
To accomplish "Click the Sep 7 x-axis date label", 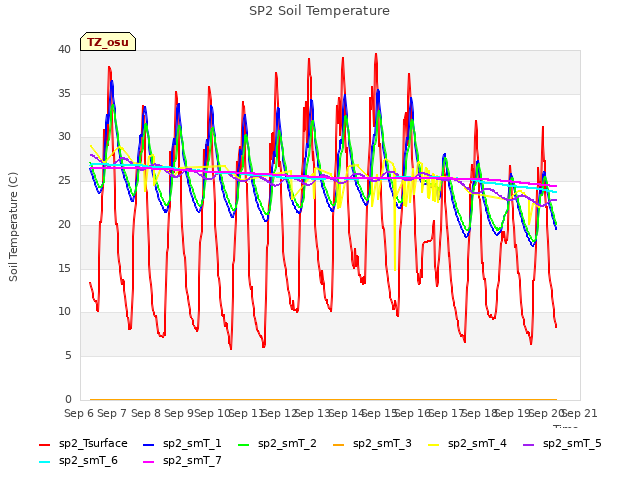I will coord(112,413).
